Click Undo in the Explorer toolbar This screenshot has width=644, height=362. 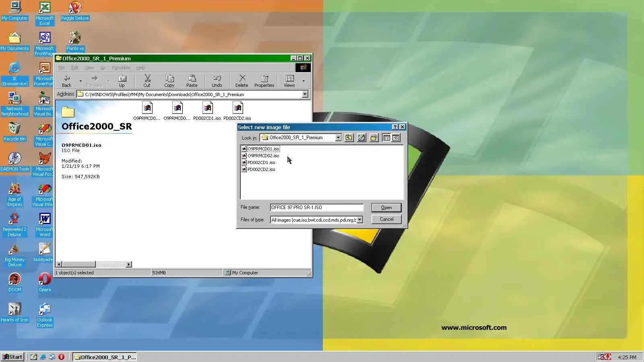[217, 81]
